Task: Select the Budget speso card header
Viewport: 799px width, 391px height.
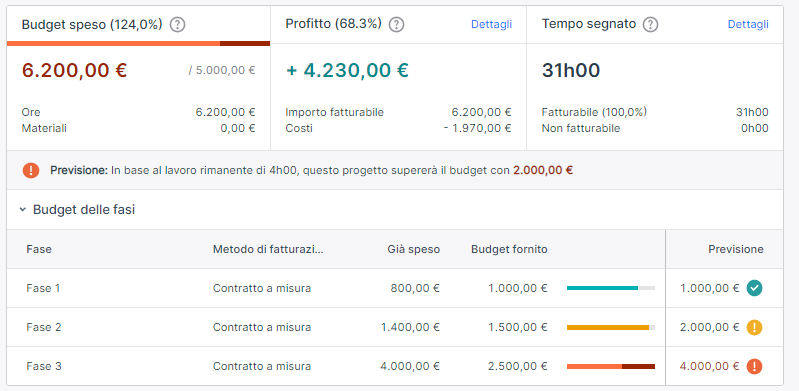Action: [x=139, y=24]
